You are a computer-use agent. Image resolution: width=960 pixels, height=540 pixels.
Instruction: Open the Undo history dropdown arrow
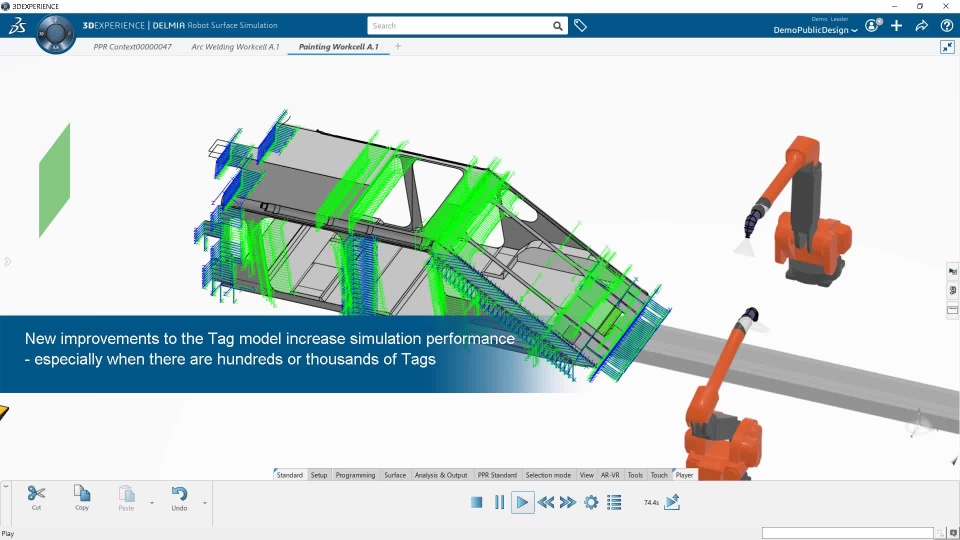pyautogui.click(x=204, y=503)
